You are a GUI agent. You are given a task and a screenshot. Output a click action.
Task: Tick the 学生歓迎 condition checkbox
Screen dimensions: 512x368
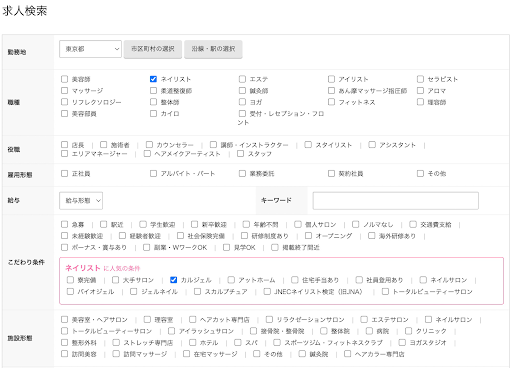coord(143,224)
